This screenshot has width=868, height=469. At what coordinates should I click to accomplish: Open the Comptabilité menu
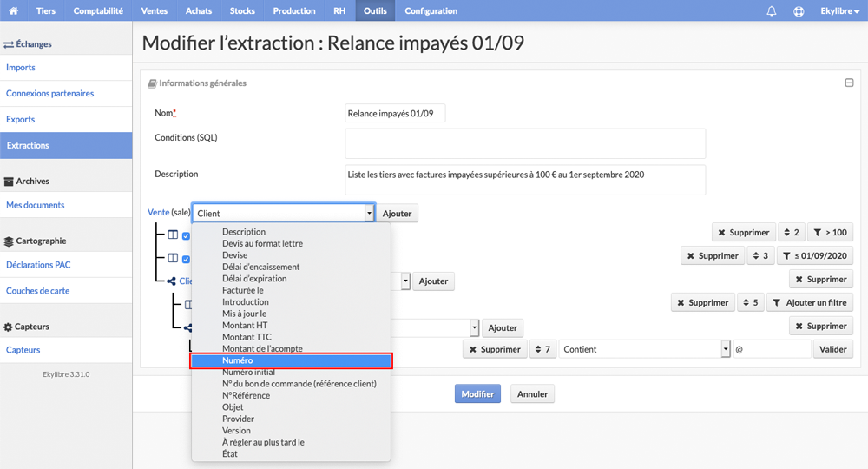pyautogui.click(x=98, y=10)
